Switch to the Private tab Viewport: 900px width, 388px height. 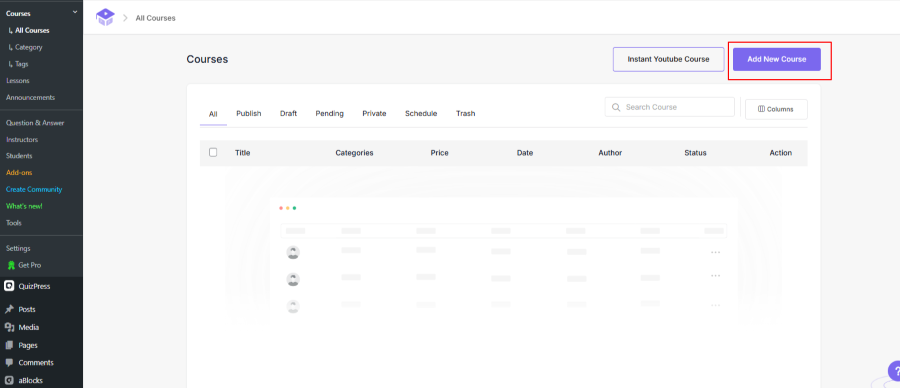point(374,114)
